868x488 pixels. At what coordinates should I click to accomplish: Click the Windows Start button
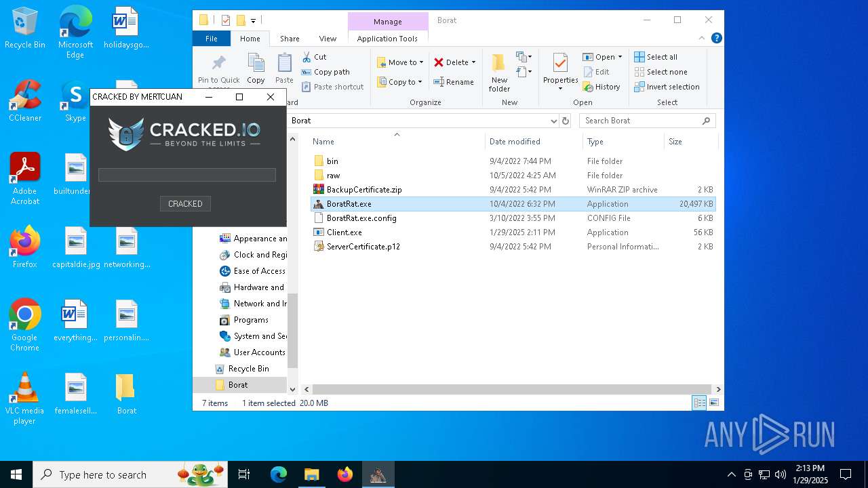coord(16,474)
